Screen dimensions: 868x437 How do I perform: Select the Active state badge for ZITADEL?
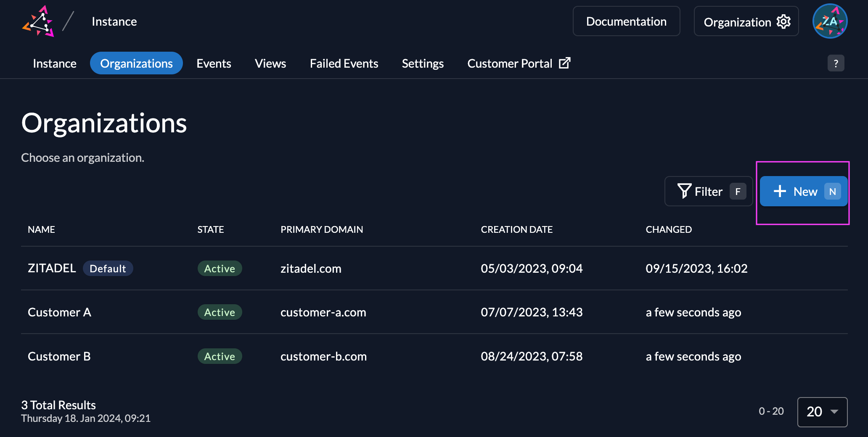(220, 268)
